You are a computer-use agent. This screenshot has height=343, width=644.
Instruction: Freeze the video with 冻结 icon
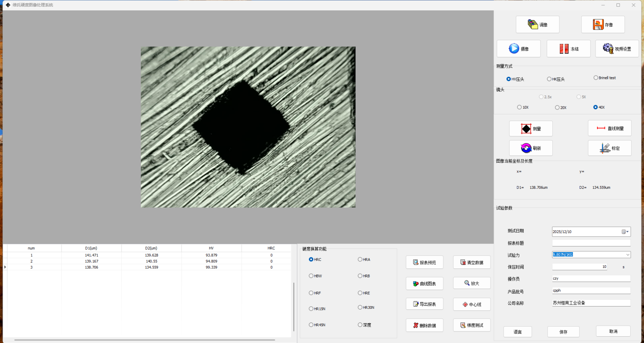[564, 49]
